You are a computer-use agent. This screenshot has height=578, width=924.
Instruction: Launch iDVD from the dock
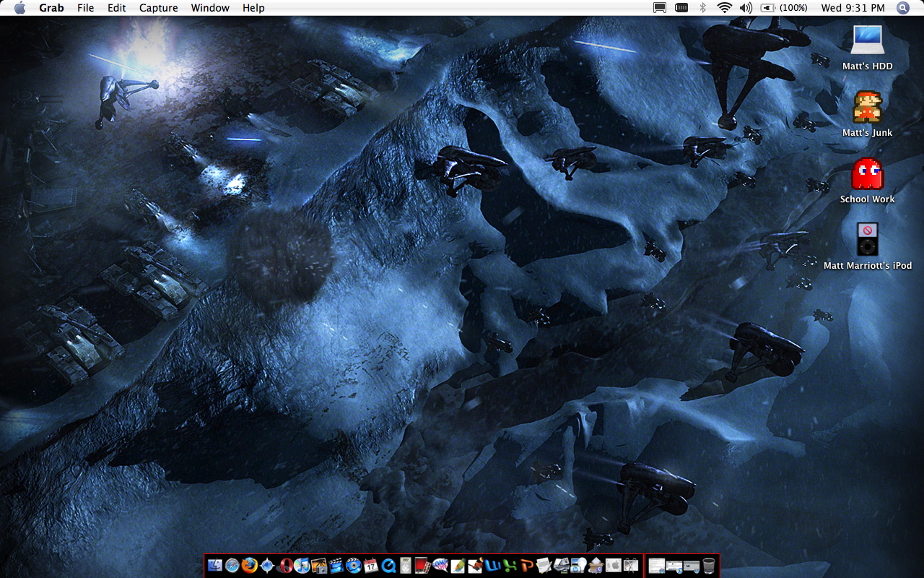click(x=354, y=566)
